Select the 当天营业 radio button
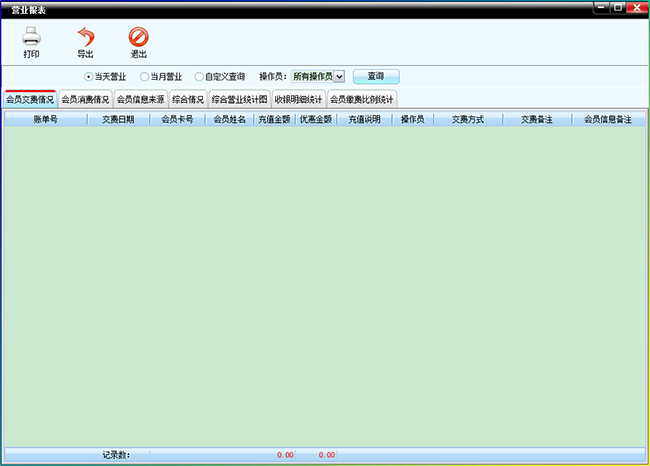 point(88,76)
